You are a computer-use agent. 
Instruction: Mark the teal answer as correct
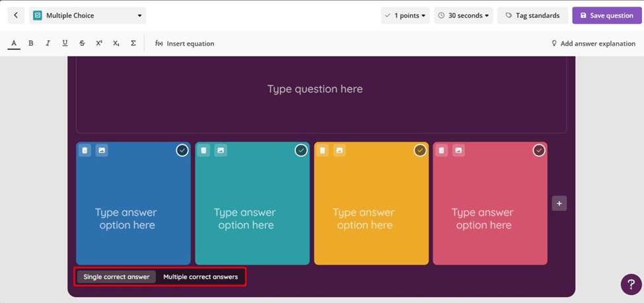coord(301,151)
